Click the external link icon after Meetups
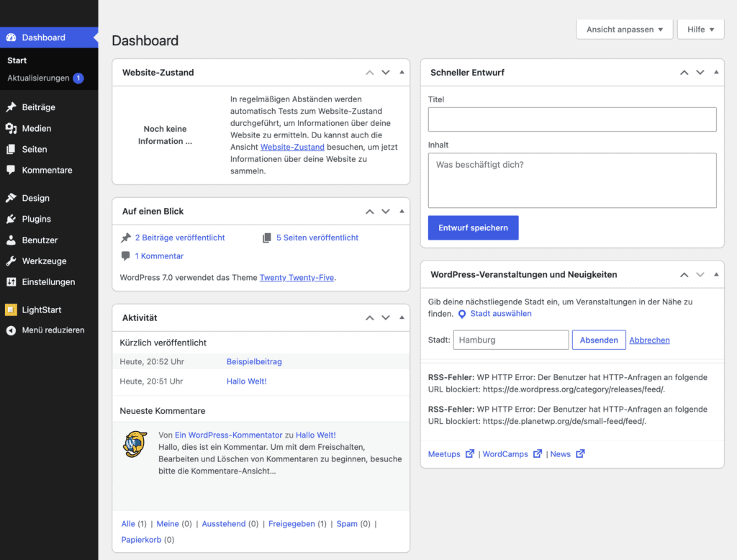Screen dimensions: 737x560 click(x=469, y=453)
